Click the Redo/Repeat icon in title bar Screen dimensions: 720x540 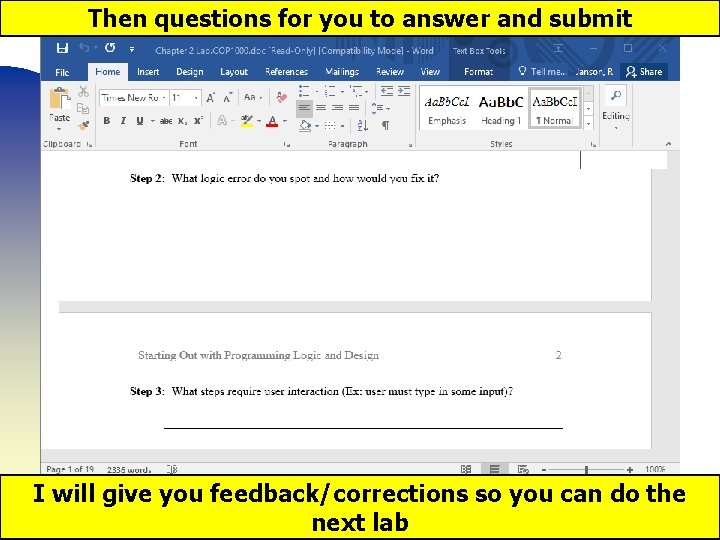point(110,48)
